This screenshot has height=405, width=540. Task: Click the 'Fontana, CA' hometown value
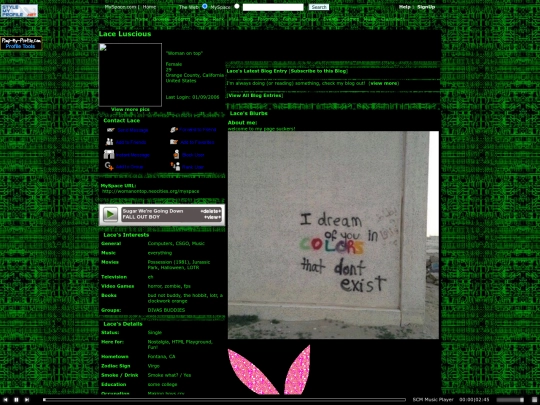point(162,356)
